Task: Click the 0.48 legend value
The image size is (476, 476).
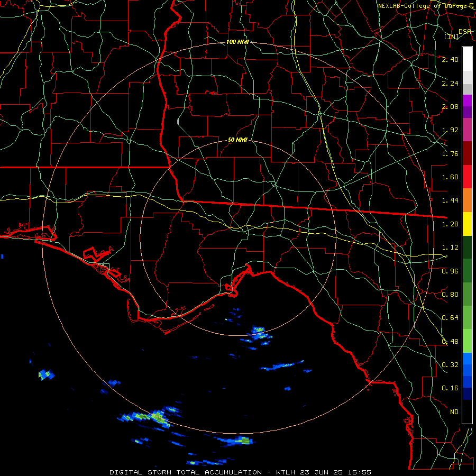Action: pyautogui.click(x=450, y=342)
